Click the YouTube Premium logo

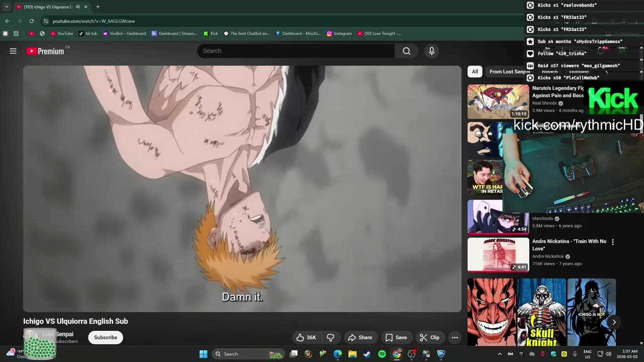[45, 51]
